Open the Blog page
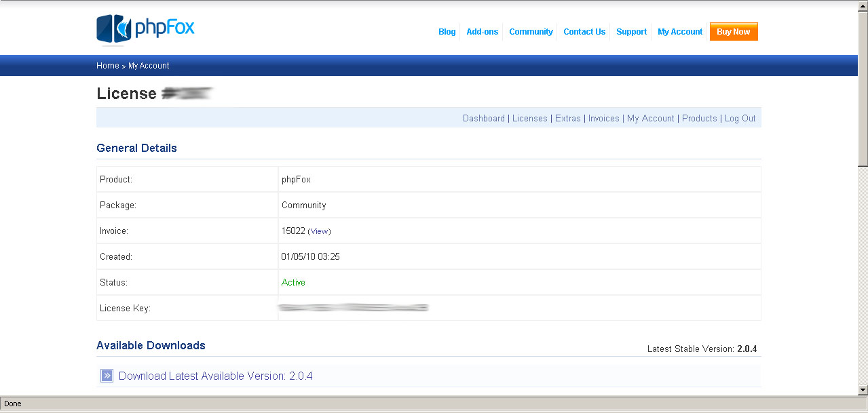Screen dimensions: 868x413 click(447, 32)
